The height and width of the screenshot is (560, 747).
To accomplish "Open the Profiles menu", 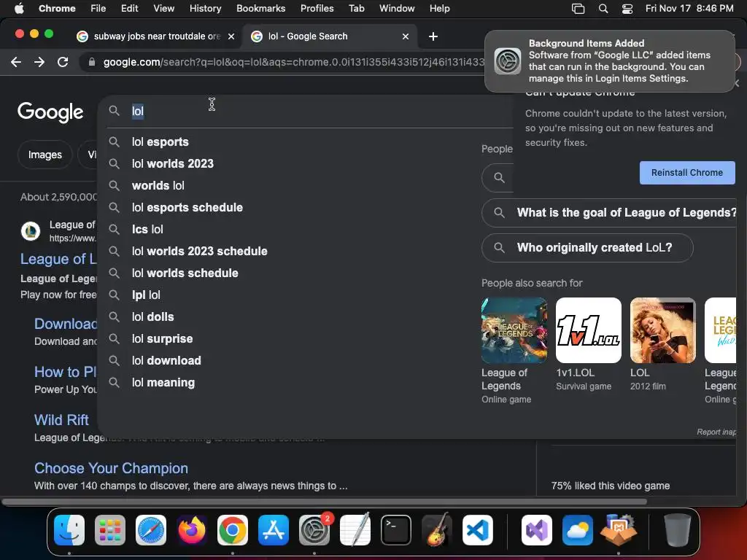I will point(317,9).
